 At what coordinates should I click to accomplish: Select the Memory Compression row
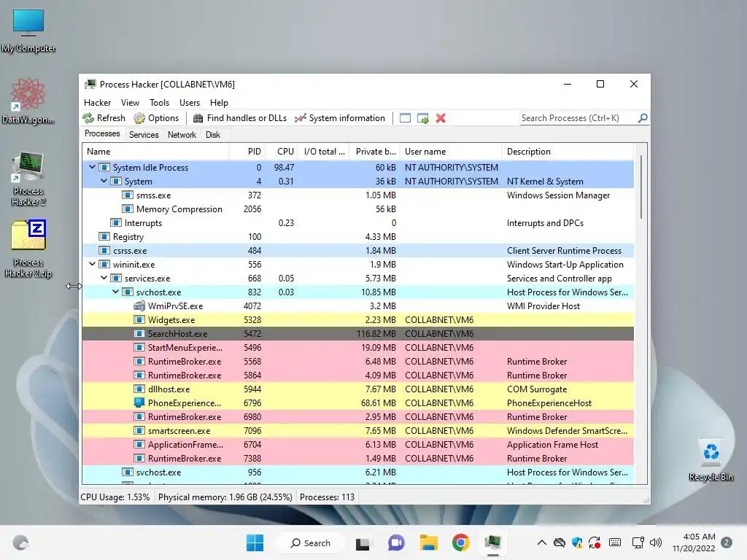(x=357, y=209)
